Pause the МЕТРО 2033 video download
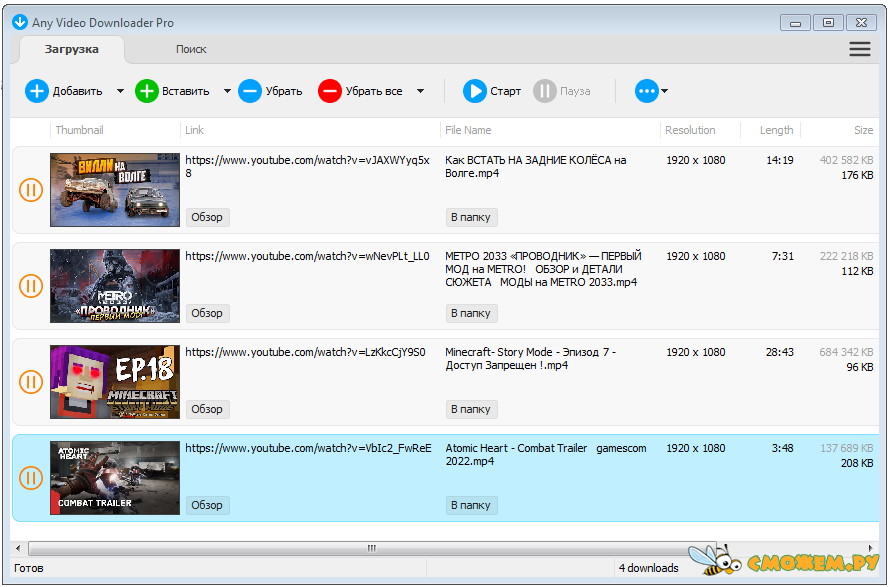This screenshot has height=587, width=890. pos(31,286)
